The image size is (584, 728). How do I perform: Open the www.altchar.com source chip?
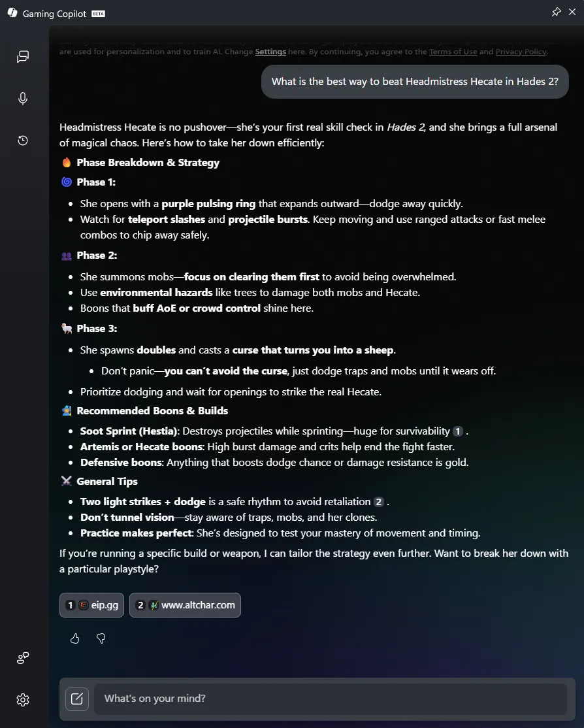tap(185, 605)
